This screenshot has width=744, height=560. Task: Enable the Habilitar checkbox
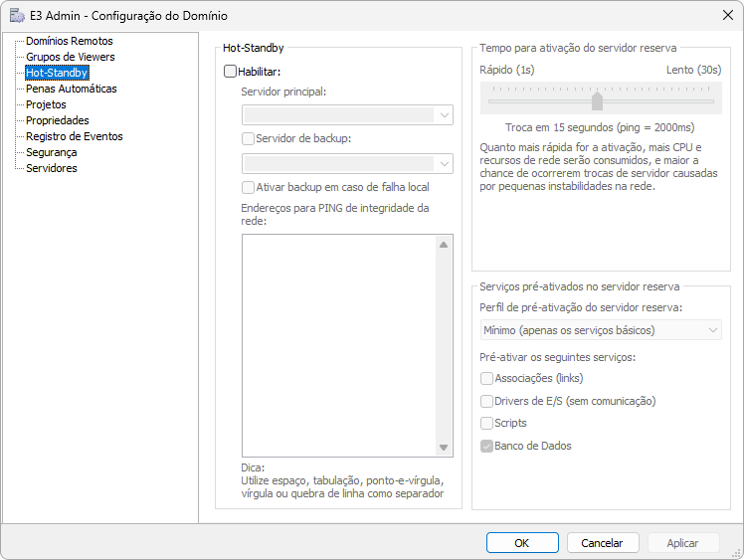[231, 72]
